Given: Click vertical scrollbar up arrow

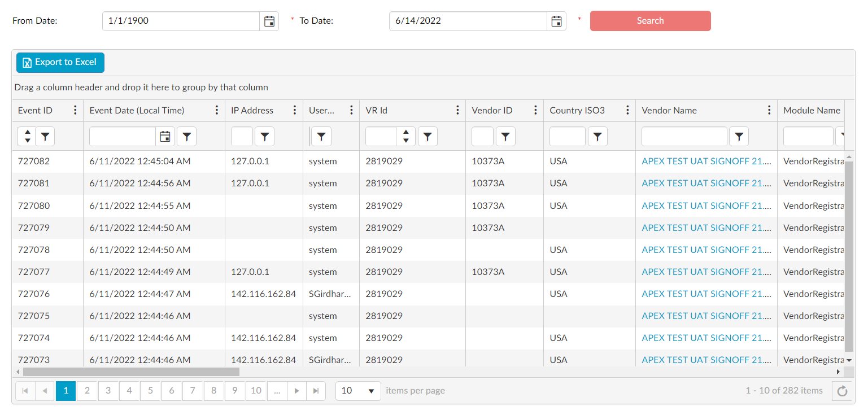Looking at the screenshot, I should 849,156.
